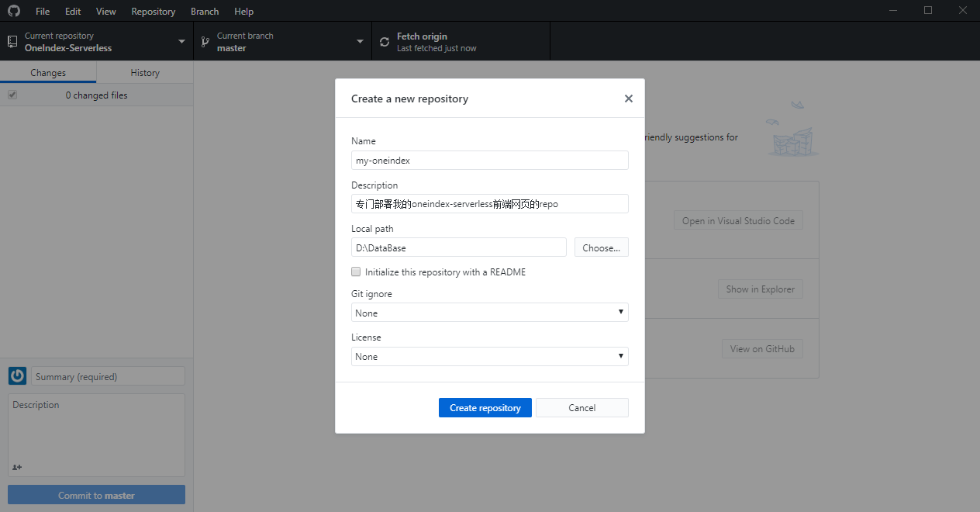Open the Repository menu

click(153, 12)
